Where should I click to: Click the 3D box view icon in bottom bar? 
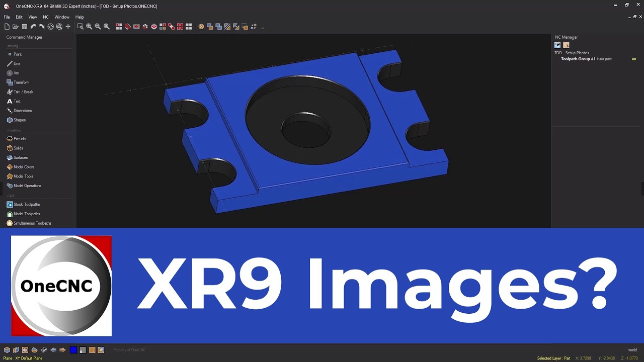[x=7, y=350]
